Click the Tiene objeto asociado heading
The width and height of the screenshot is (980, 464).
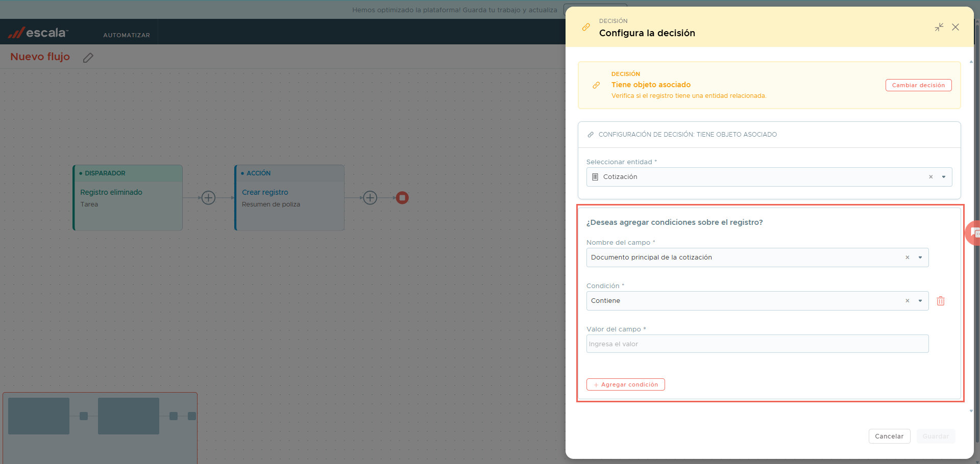click(x=651, y=85)
